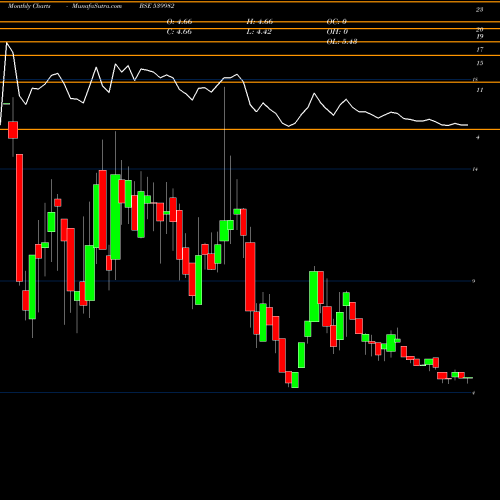Click the "17" price axis label
Screen dimensions: 500x500
pos(480,50)
